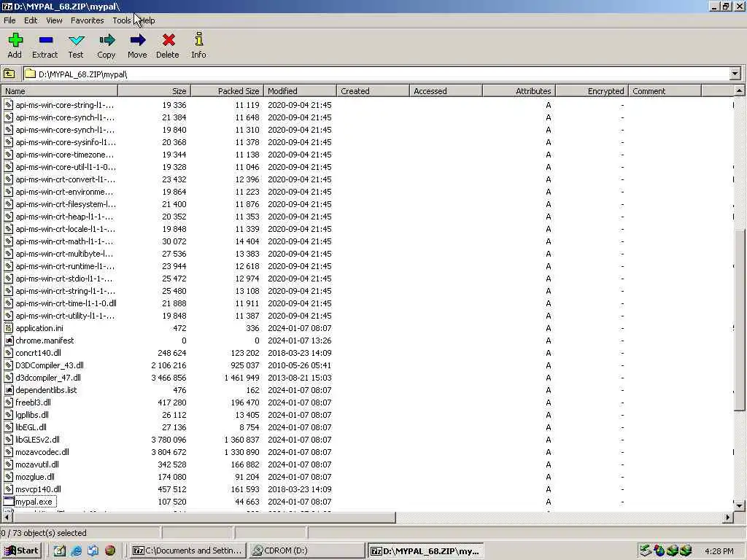Select D3DCompiler_43.dll file icon

[x=9, y=365]
